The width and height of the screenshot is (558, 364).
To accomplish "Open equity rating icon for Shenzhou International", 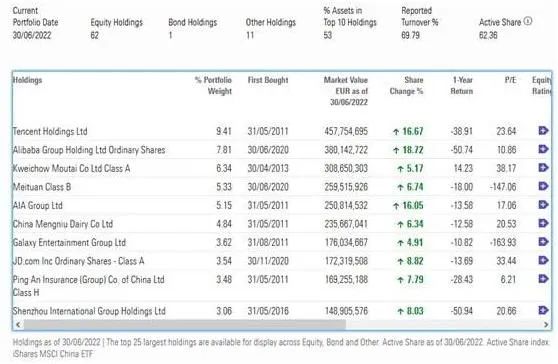I will point(543,310).
